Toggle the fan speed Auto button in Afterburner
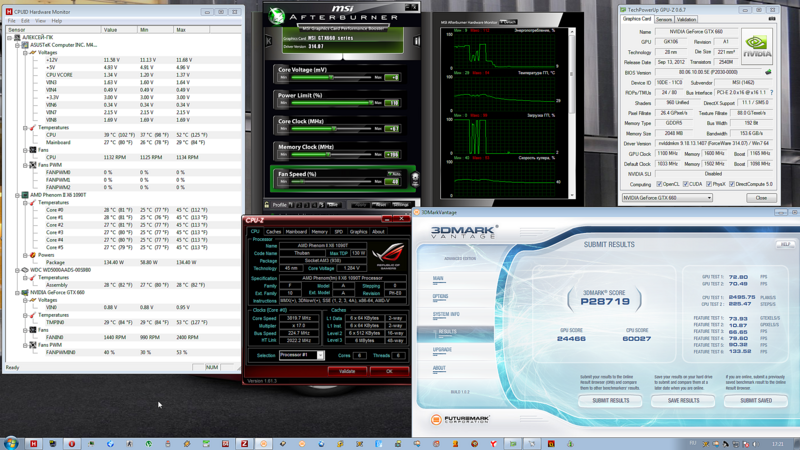Viewport: 800px width, 450px height. point(394,174)
